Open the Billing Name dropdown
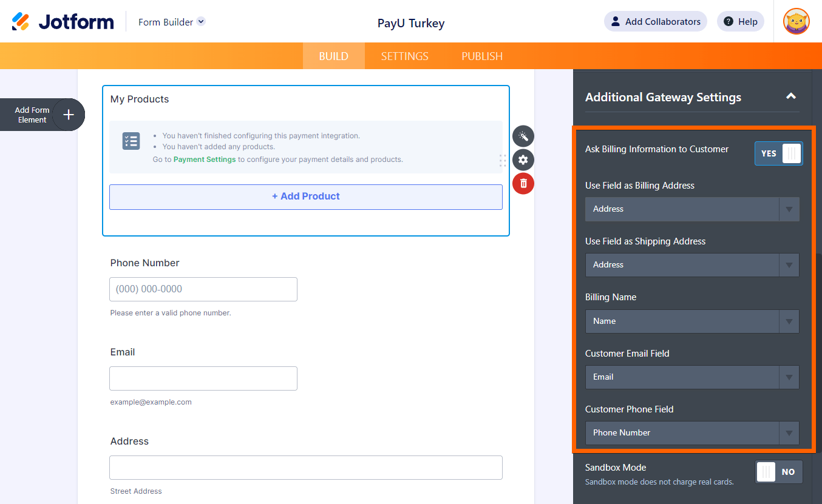The width and height of the screenshot is (822, 504). point(692,321)
